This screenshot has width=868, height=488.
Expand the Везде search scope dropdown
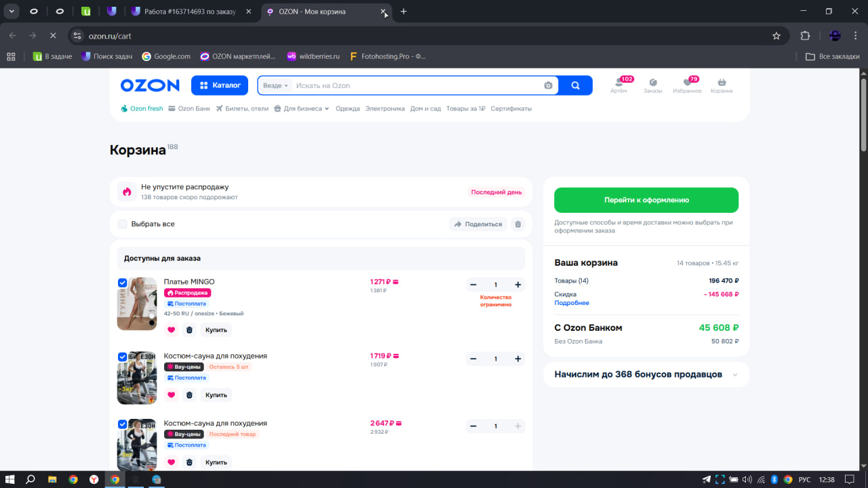point(275,85)
